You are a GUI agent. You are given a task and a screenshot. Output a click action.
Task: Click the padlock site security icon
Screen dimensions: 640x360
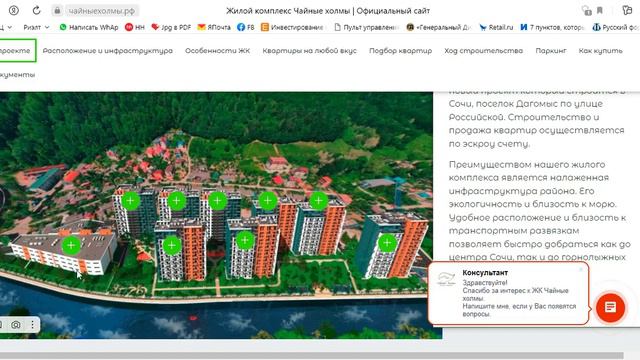pos(58,10)
